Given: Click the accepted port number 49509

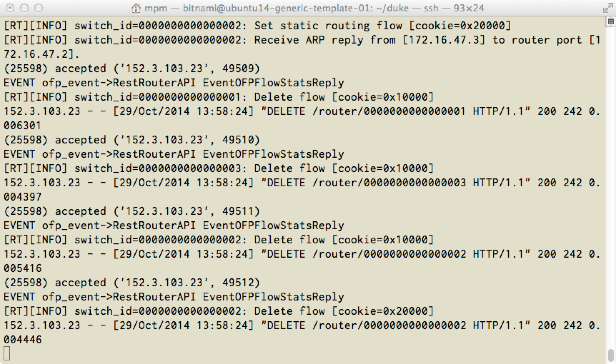Looking at the screenshot, I should click(x=238, y=68).
